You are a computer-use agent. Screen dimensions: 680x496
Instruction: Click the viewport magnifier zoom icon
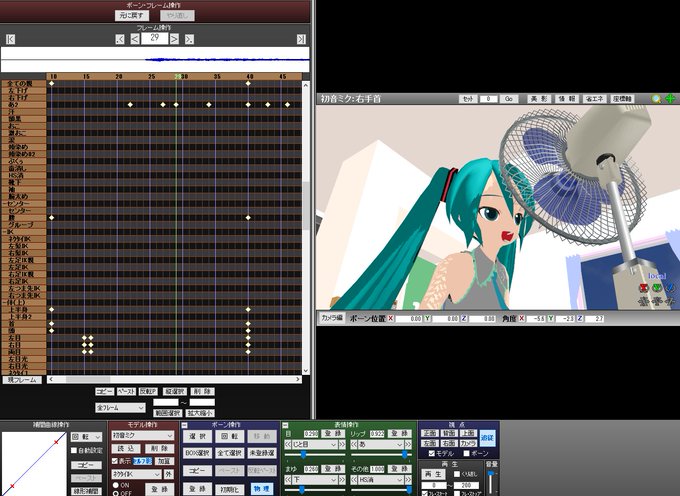656,99
